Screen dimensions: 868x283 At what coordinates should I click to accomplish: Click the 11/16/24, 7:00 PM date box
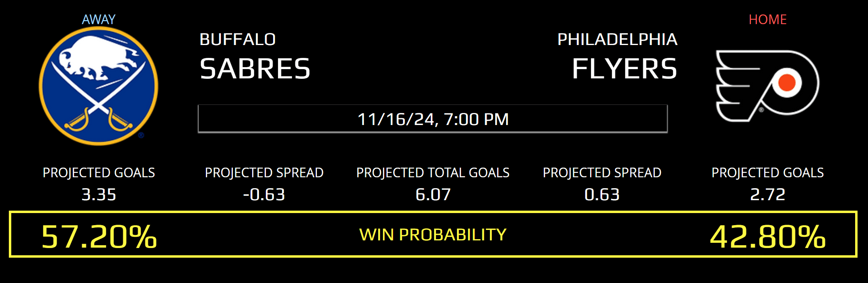433,119
